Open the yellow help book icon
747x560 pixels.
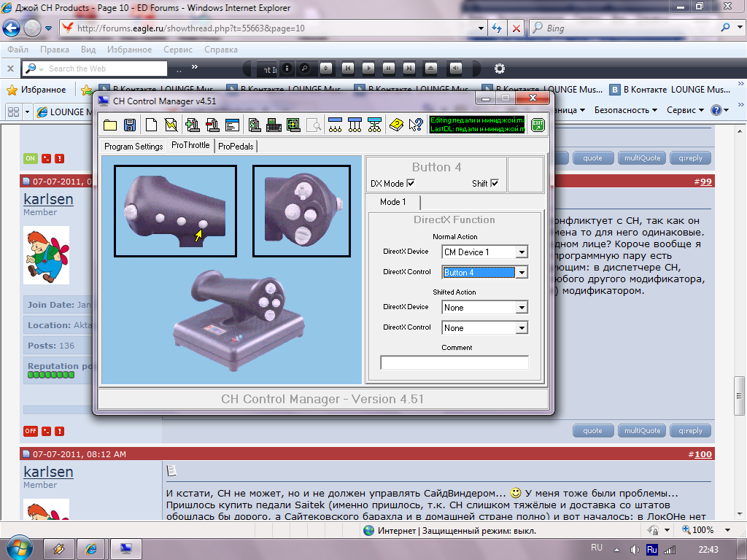pos(396,125)
